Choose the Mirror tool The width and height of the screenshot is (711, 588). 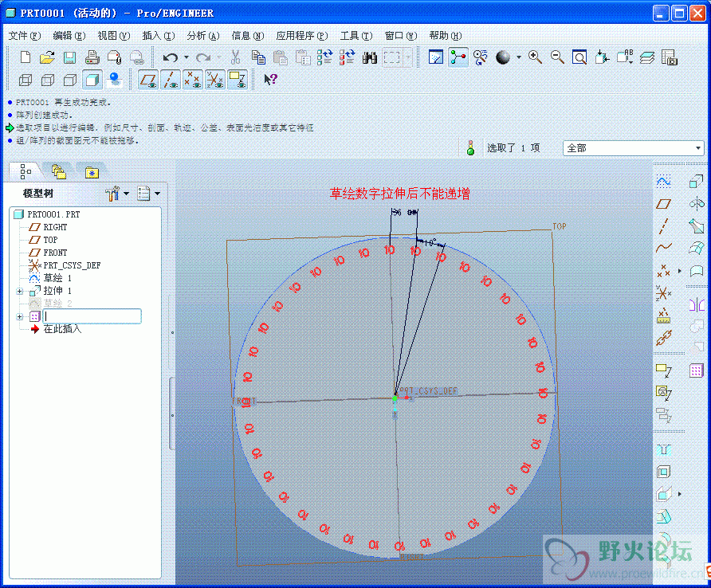[x=696, y=304]
